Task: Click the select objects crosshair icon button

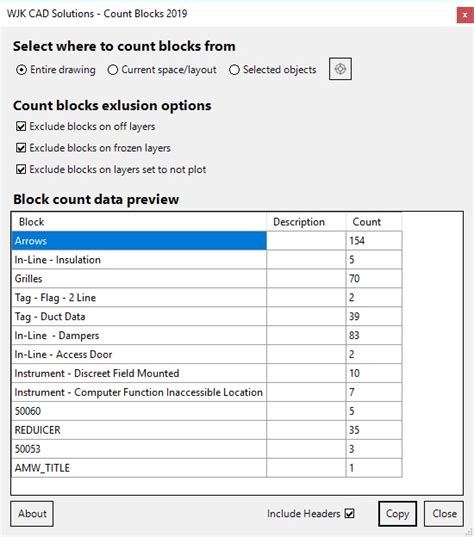Action: tap(340, 69)
